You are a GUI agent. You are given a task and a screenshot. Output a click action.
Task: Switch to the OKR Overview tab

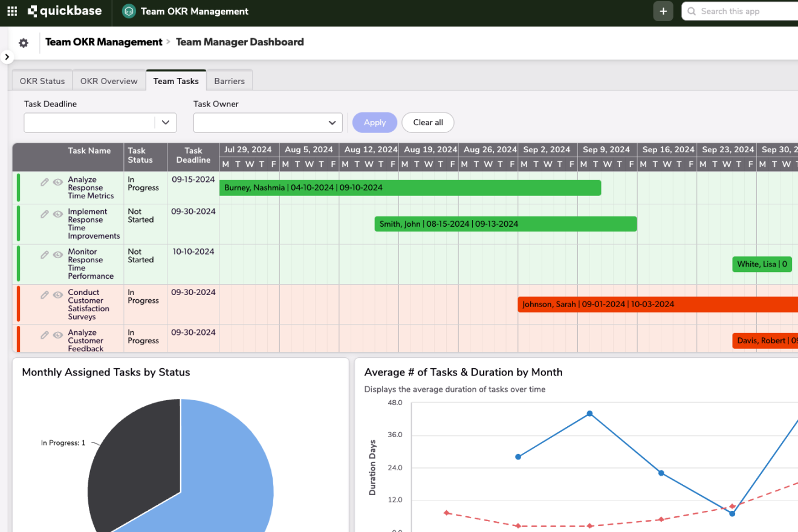pyautogui.click(x=109, y=81)
